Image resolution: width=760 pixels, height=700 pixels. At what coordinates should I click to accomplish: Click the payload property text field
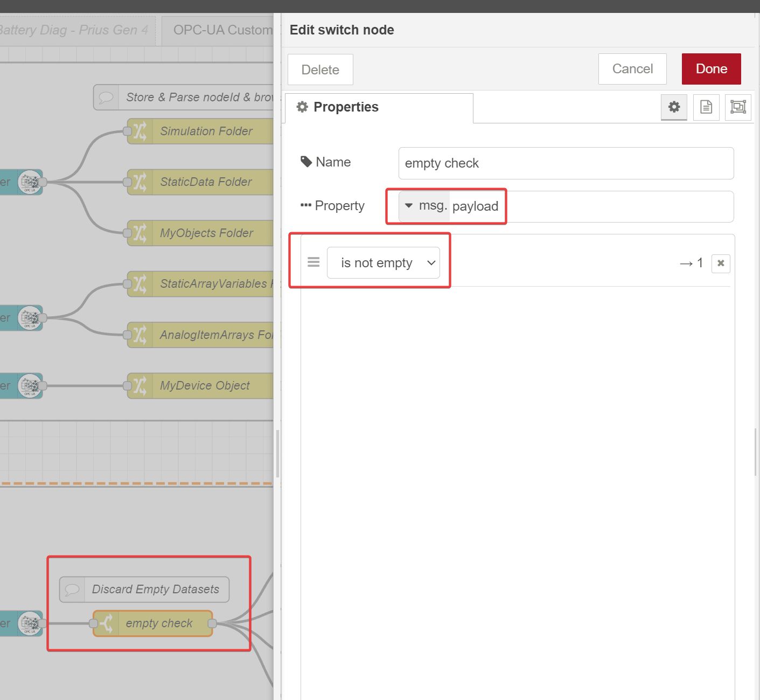[590, 206]
